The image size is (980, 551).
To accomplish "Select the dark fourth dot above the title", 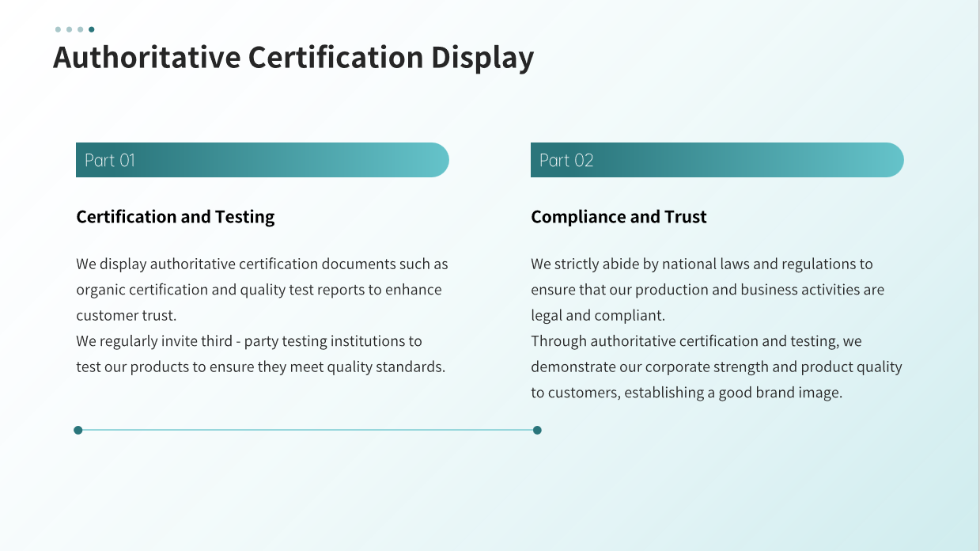I will coord(92,29).
